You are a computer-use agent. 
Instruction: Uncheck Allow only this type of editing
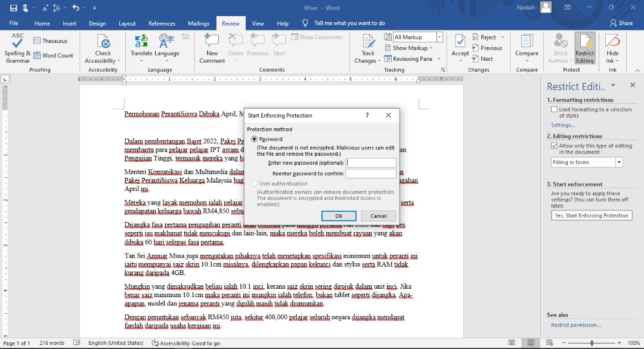pyautogui.click(x=555, y=146)
